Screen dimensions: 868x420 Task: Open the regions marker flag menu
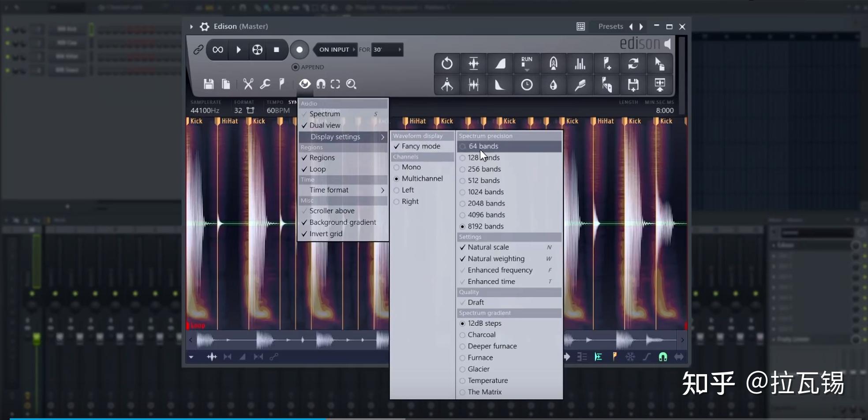tap(281, 84)
